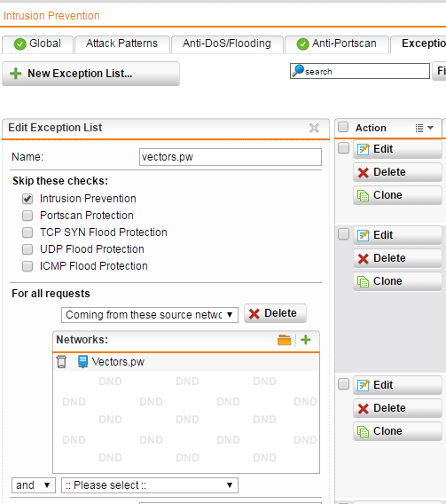
Task: Remove Vectors.pw using the trash icon
Action: pos(61,362)
